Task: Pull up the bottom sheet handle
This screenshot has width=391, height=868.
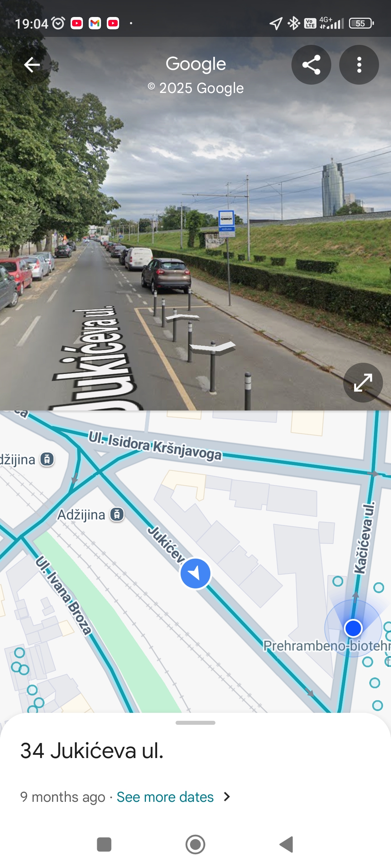Action: pyautogui.click(x=195, y=723)
